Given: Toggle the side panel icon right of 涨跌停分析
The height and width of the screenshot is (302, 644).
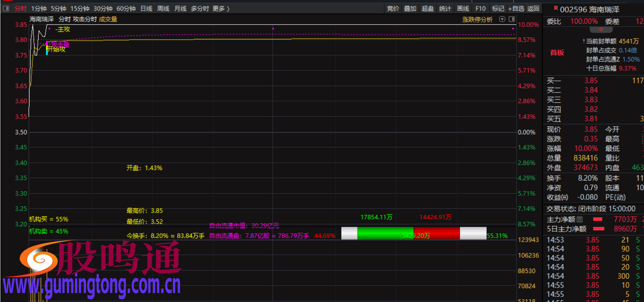Looking at the screenshot, I should [512, 19].
